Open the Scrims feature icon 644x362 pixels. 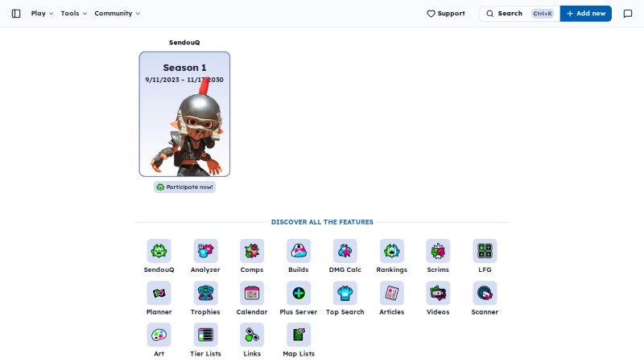(438, 251)
